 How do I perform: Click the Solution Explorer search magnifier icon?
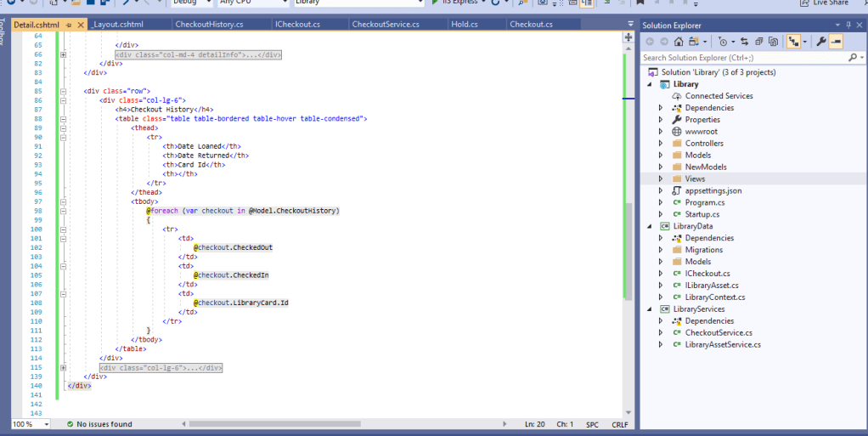click(x=852, y=58)
